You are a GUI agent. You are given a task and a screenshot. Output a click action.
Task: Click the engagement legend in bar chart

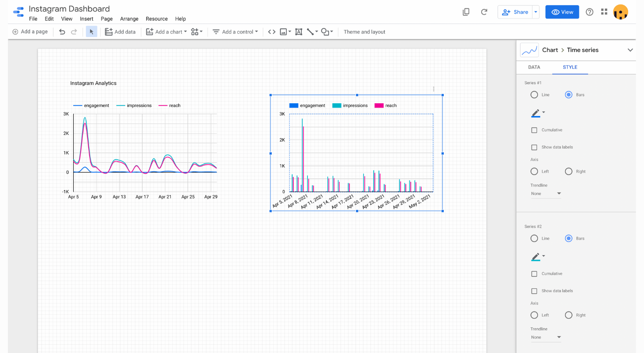click(x=307, y=105)
